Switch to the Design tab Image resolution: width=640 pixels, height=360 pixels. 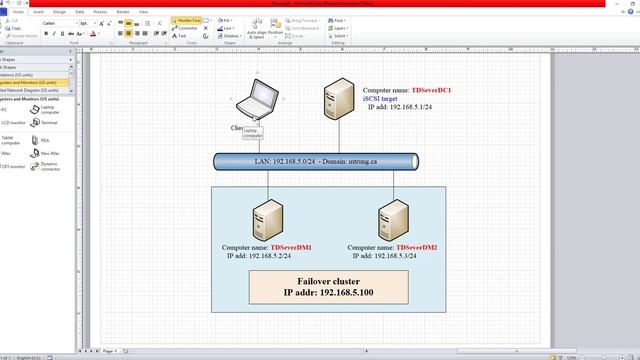(60, 12)
